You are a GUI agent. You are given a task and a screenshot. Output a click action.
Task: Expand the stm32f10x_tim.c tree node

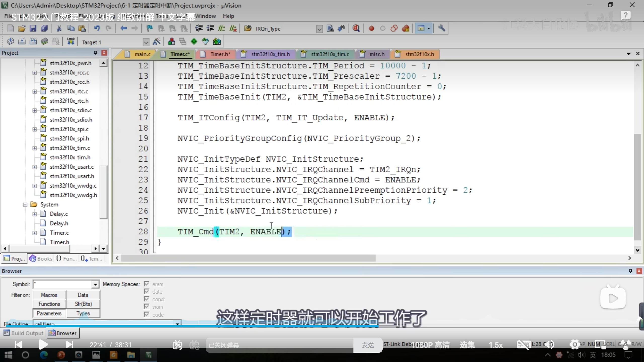click(34, 148)
